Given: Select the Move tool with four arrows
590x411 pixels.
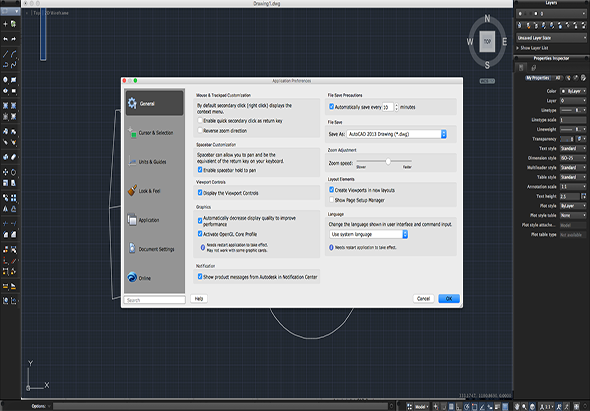Looking at the screenshot, I should [5, 172].
